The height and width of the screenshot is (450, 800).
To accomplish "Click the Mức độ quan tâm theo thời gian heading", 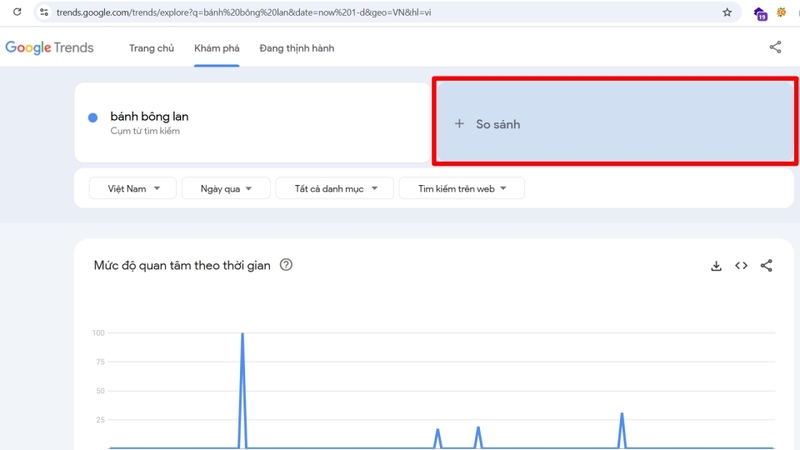I will [x=182, y=265].
